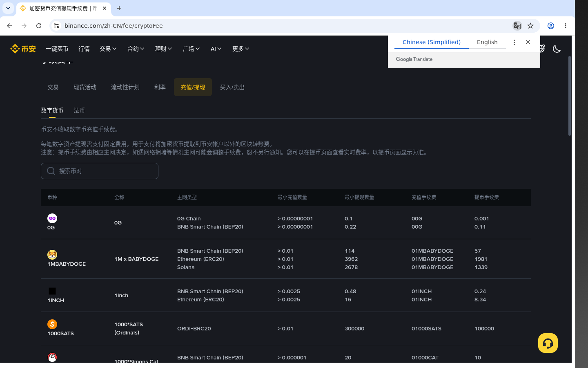This screenshot has width=588, height=368.
Task: Click the 1INCH coin icon
Action: pos(52,291)
